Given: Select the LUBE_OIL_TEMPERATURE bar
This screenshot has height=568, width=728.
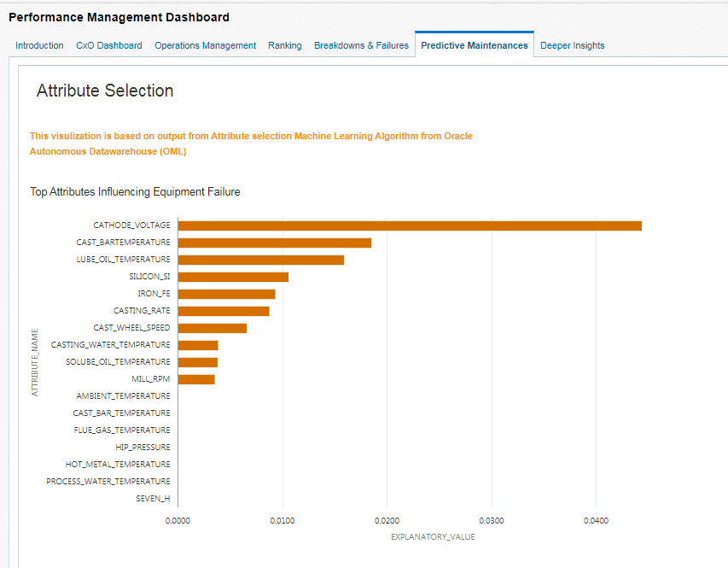Looking at the screenshot, I should pos(260,259).
